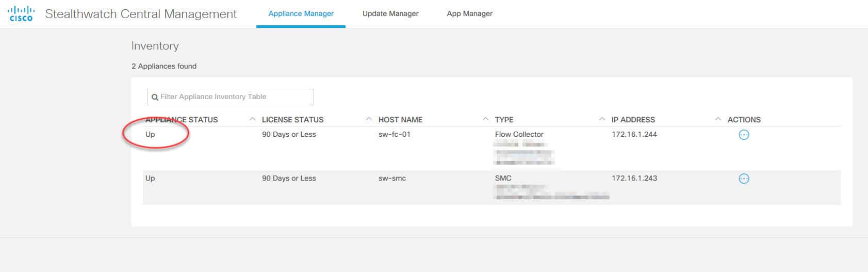Select IP address 172.16.1.244
The height and width of the screenshot is (272, 868).
tap(634, 134)
